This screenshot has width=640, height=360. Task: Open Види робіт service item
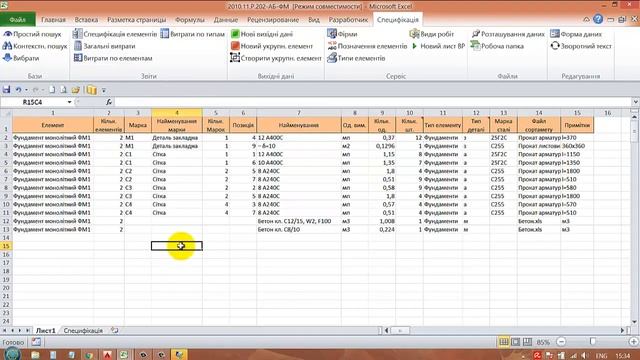431,34
